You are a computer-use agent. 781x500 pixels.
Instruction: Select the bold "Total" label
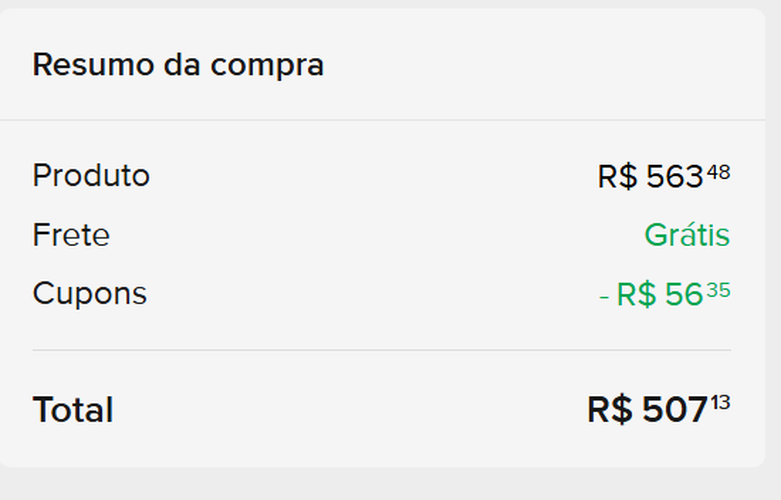pos(73,410)
